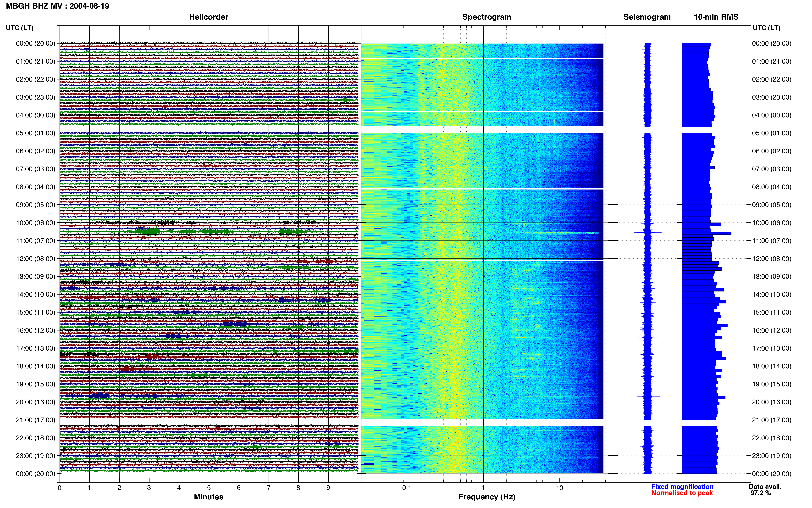The height and width of the screenshot is (508, 812).
Task: Click the right '22:00 (18:00)' time label
Action: [772, 438]
